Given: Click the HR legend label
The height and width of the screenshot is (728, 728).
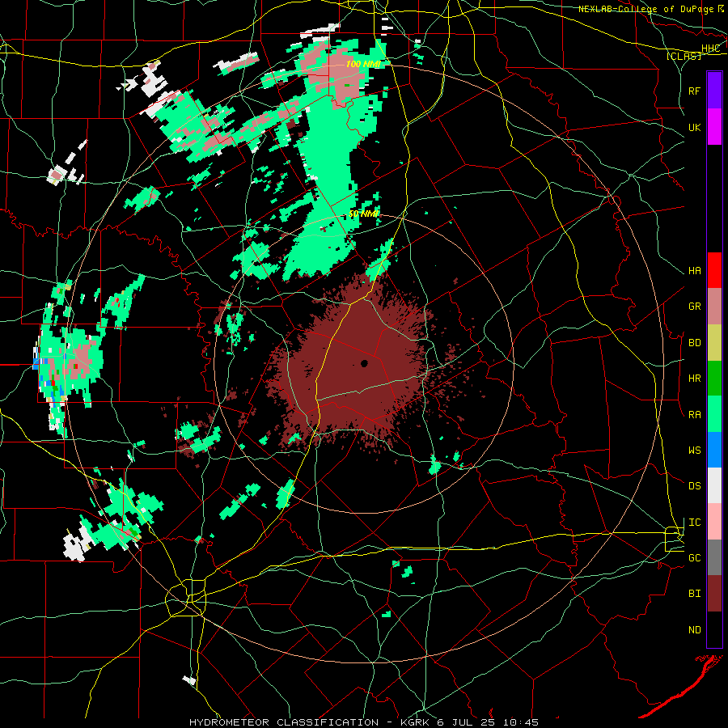Looking at the screenshot, I should tap(694, 379).
